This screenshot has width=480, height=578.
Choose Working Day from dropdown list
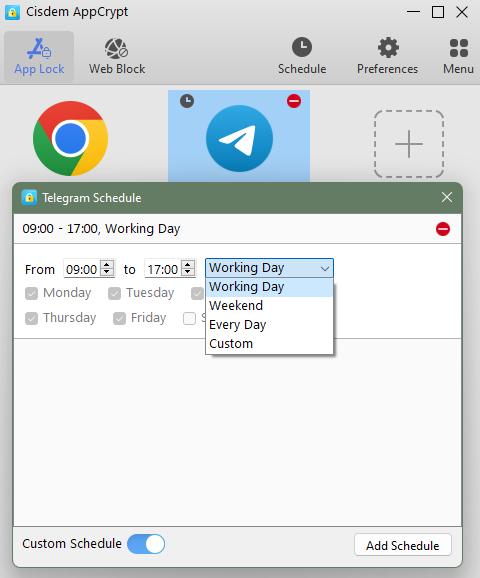[x=269, y=287]
